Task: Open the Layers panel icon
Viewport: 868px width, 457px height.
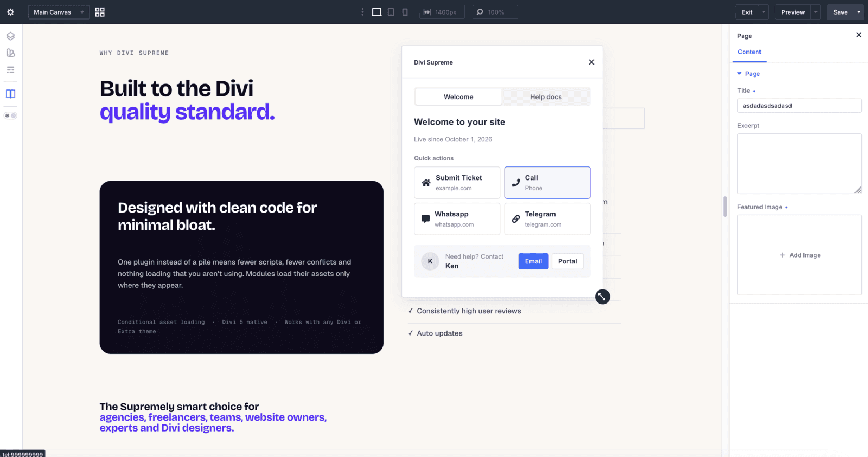Action: click(10, 36)
